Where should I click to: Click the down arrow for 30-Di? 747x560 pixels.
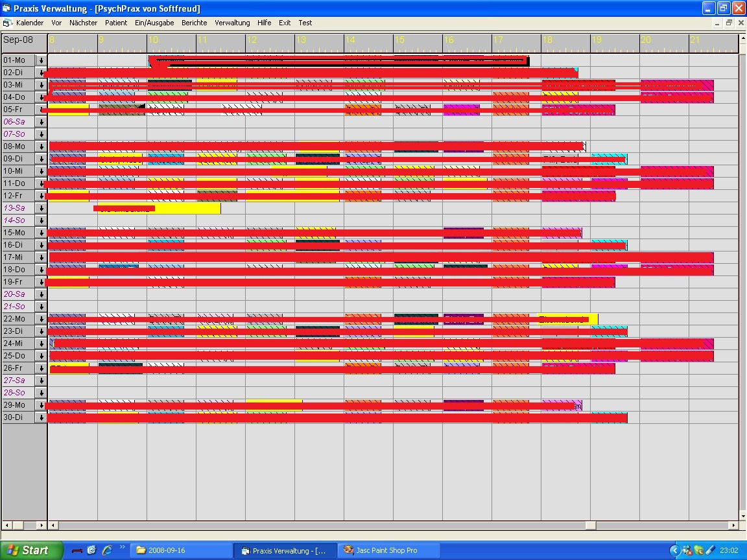click(x=41, y=417)
